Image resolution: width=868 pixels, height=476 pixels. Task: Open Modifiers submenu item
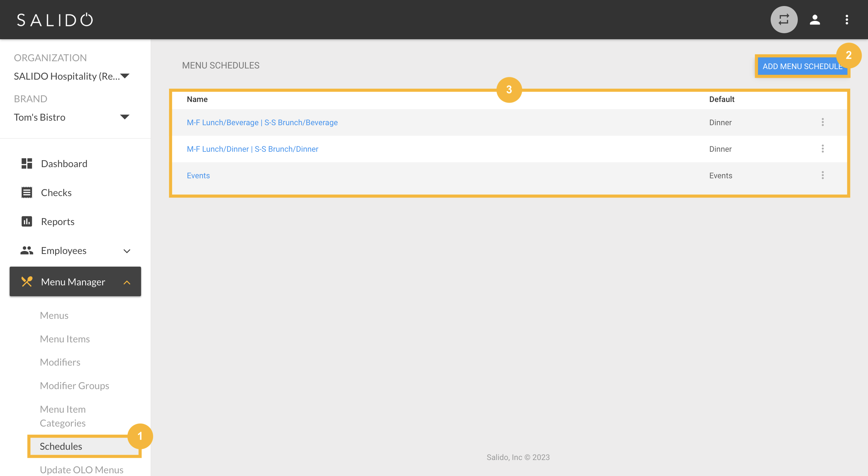(x=60, y=362)
